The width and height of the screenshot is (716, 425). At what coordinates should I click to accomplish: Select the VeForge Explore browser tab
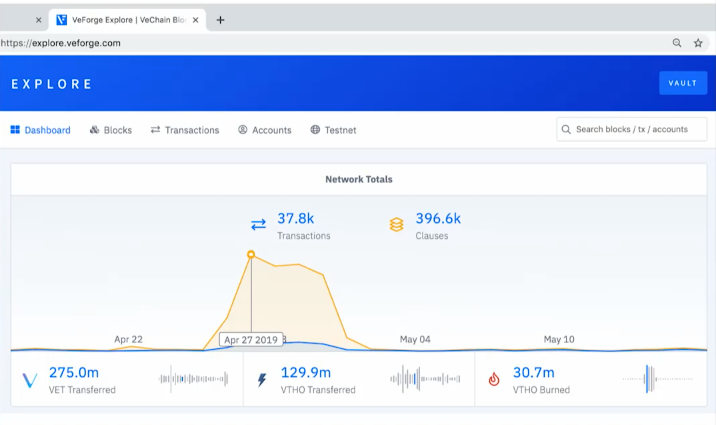coord(127,20)
